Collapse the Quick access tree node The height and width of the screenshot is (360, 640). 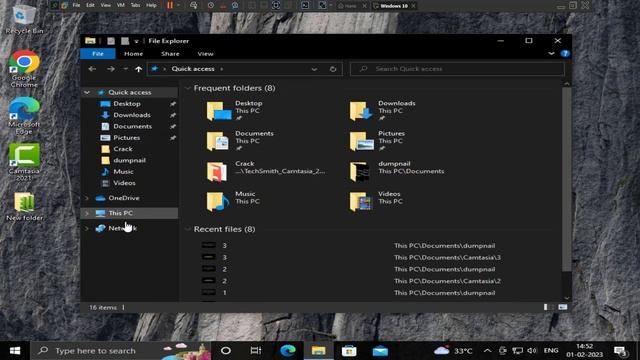tap(87, 93)
